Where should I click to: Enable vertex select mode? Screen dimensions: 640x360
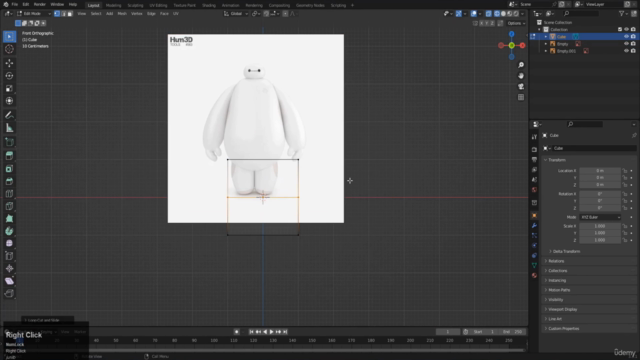(x=57, y=13)
